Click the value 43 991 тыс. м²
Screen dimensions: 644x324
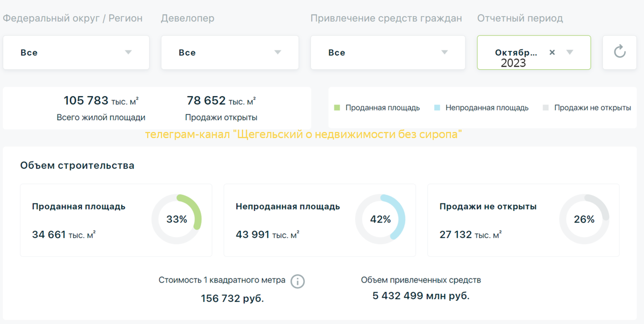(268, 234)
